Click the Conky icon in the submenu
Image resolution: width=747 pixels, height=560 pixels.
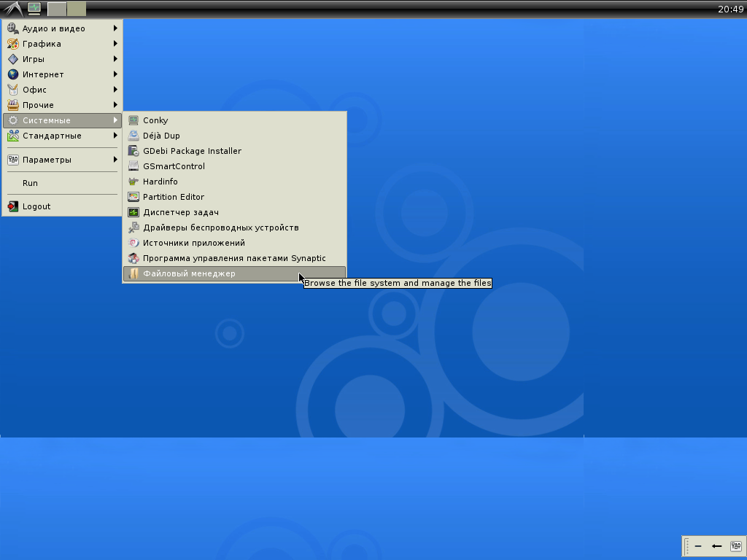[x=133, y=120]
